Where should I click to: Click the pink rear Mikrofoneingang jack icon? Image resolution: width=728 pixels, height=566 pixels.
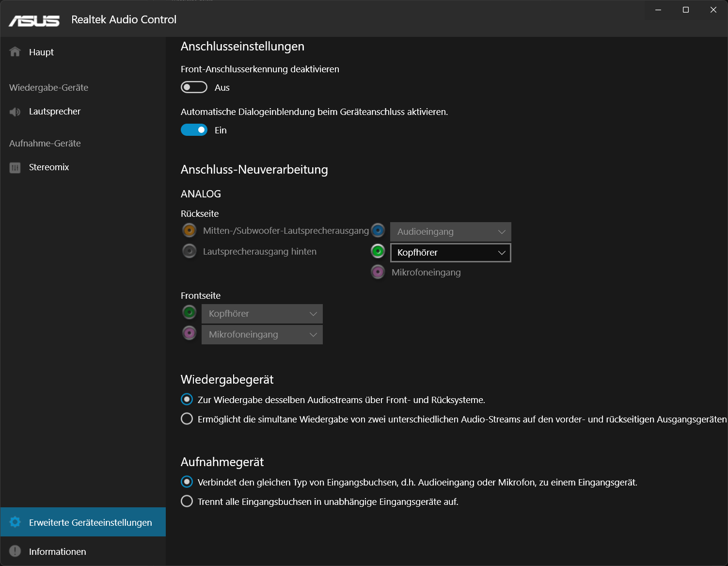pos(378,272)
